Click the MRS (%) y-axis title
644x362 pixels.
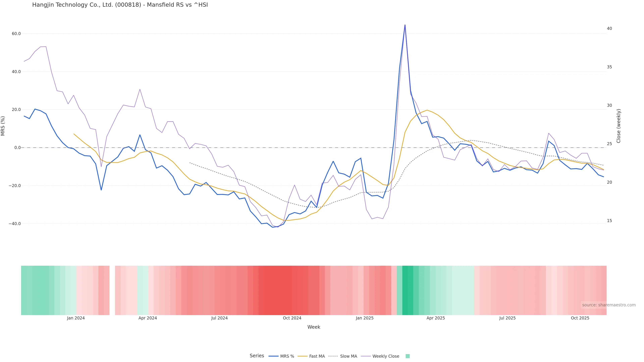point(3,126)
